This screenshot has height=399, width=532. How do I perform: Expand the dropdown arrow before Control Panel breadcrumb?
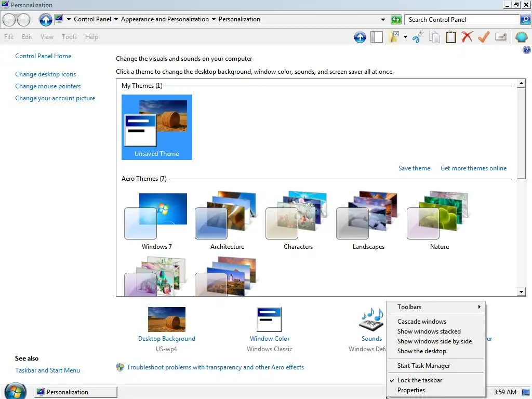pyautogui.click(x=69, y=19)
